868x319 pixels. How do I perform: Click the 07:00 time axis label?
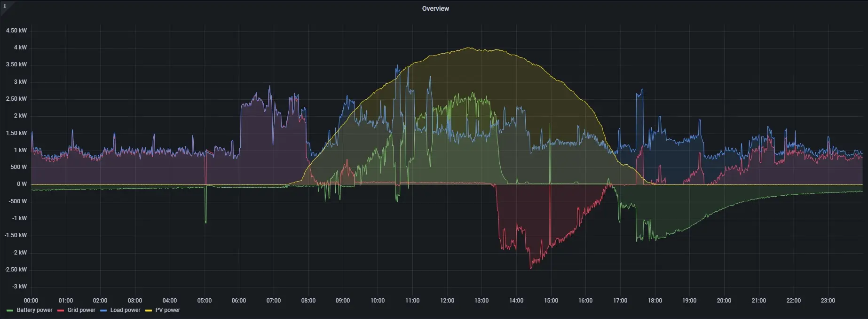point(274,301)
